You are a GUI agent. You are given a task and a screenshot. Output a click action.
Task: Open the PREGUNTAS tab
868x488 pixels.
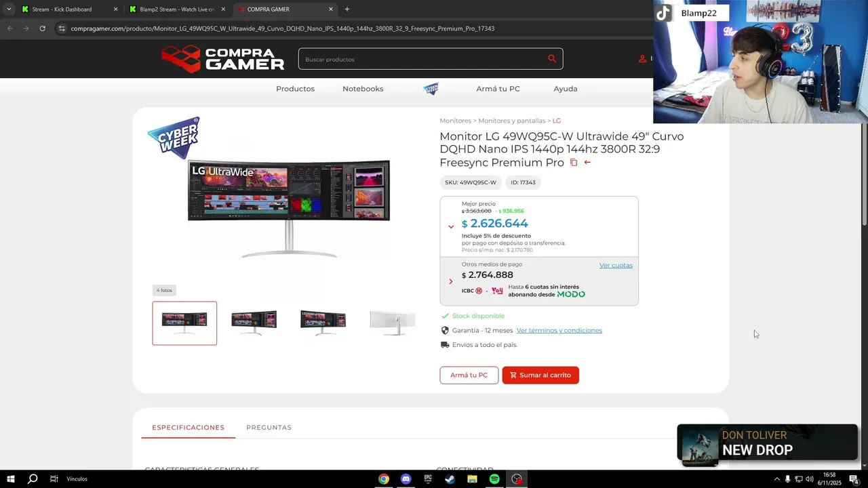[x=269, y=428]
